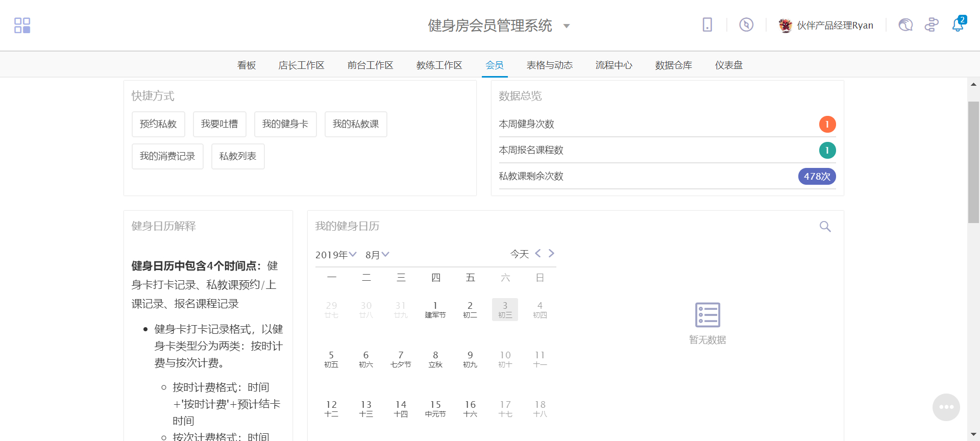Open the 健身房会员管理系统 title dropdown
Viewport: 980px width, 441px height.
point(566,26)
